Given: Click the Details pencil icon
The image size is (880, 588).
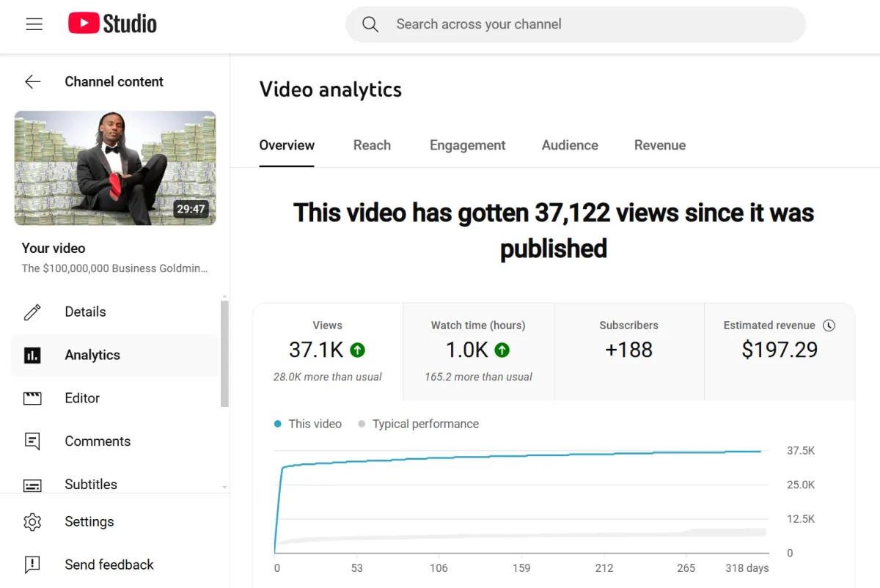Looking at the screenshot, I should coord(32,312).
